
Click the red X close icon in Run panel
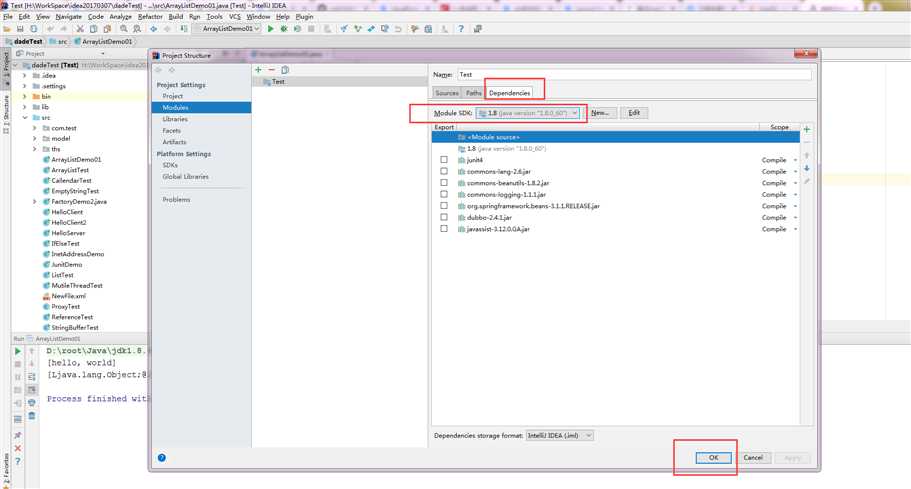[x=17, y=448]
